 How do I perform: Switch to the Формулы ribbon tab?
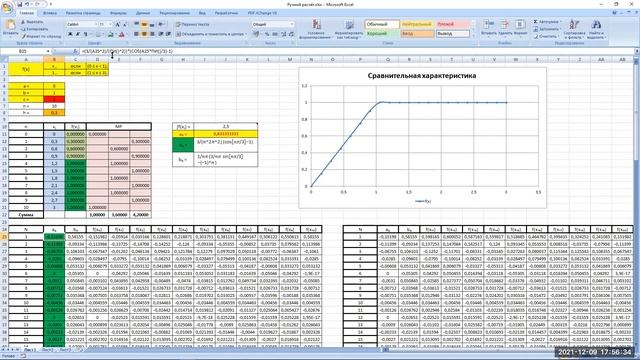[x=118, y=13]
